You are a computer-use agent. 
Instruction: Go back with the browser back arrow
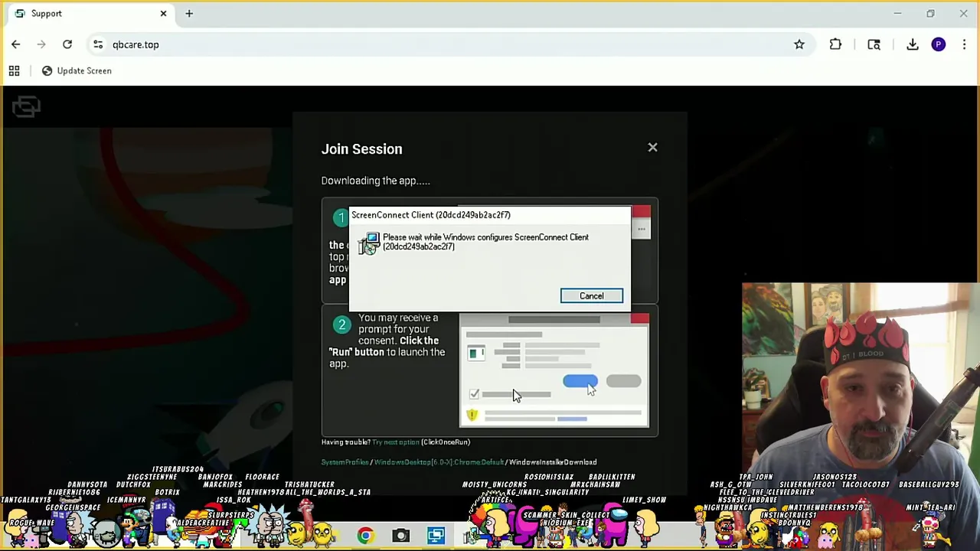[x=15, y=44]
